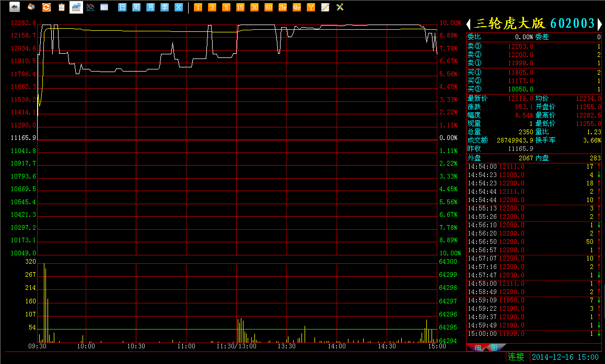
Task: Click the 10049.0 bottom price axis label
Action: [23, 253]
